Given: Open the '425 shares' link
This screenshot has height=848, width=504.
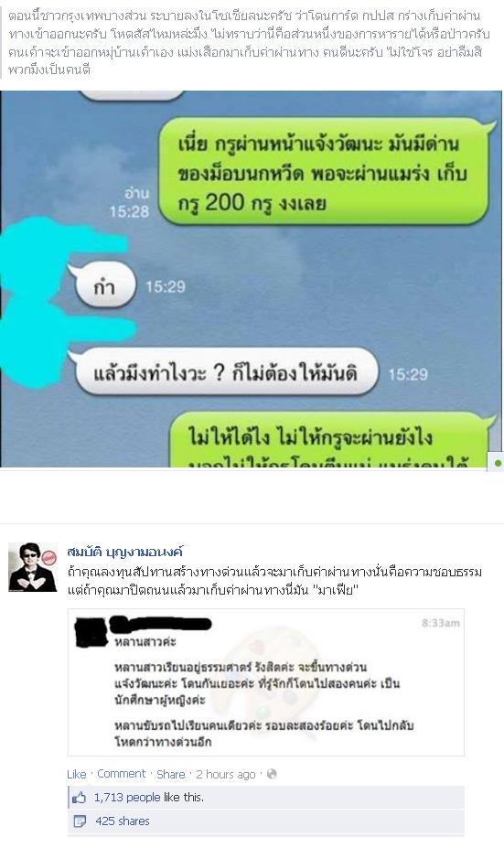Looking at the screenshot, I should point(123,821).
